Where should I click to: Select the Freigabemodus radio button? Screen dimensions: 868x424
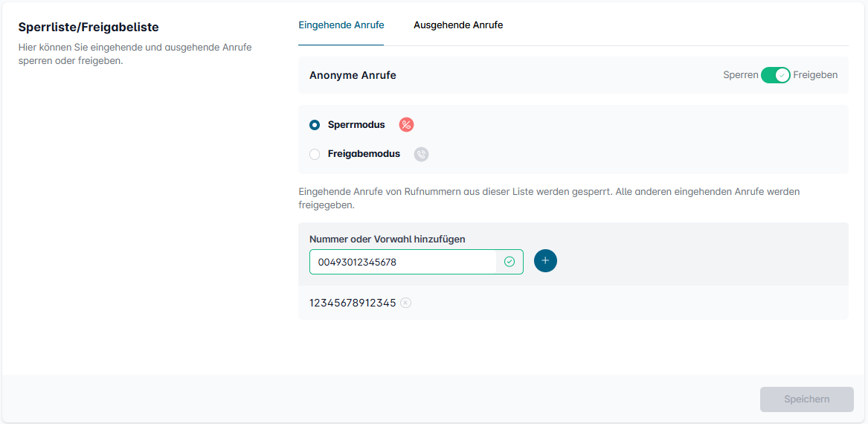[315, 155]
